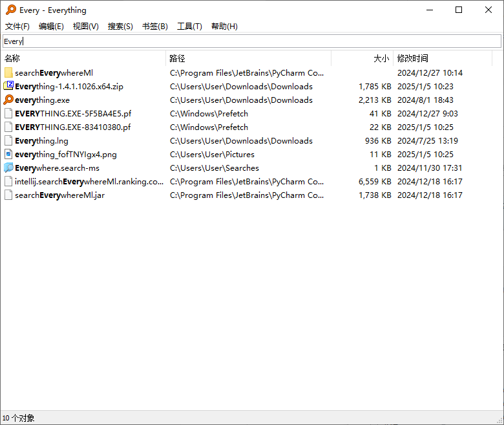504x425 pixels.
Task: Click the file icon of intellij.searchEverywhereMl.ranking
Action: click(8, 182)
